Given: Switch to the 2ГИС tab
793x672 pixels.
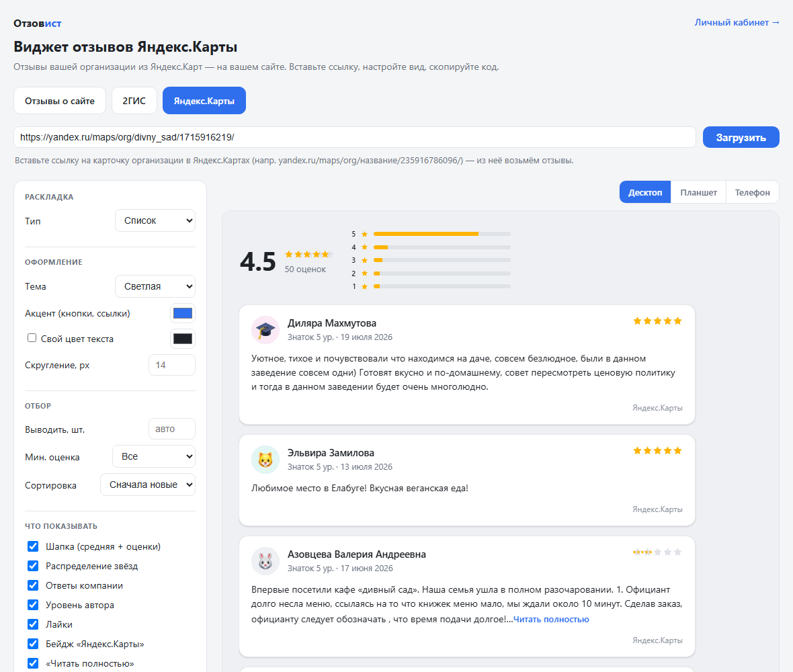Looking at the screenshot, I should pyautogui.click(x=134, y=101).
